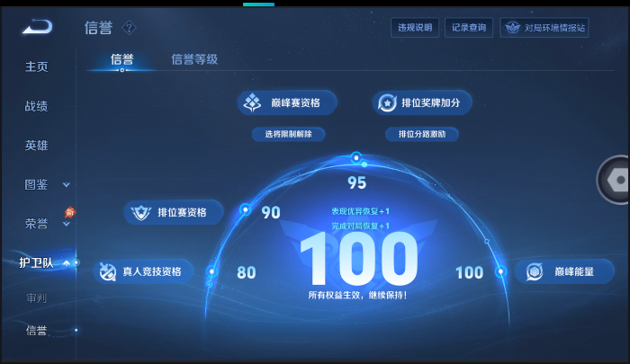Open 信誉 sub-item in the sidebar
The height and width of the screenshot is (364, 630).
[x=37, y=330]
